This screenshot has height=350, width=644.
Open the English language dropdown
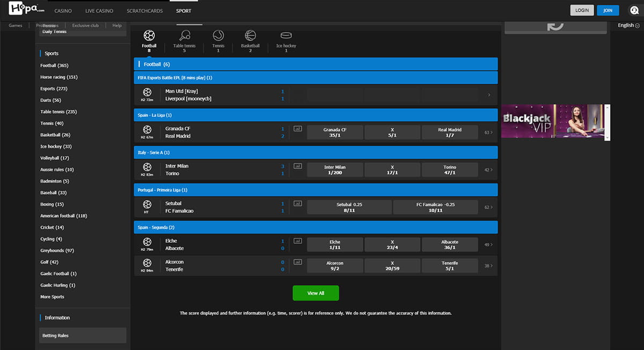[x=628, y=25]
